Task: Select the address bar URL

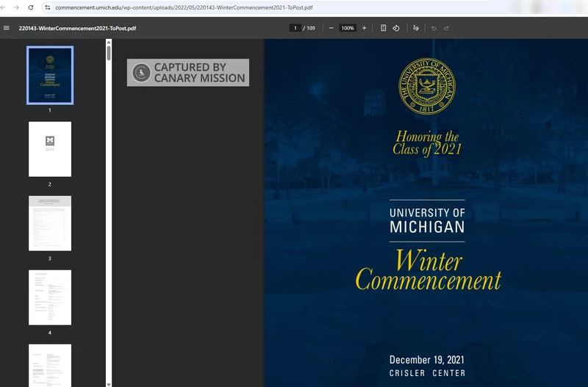Action: (184, 7)
